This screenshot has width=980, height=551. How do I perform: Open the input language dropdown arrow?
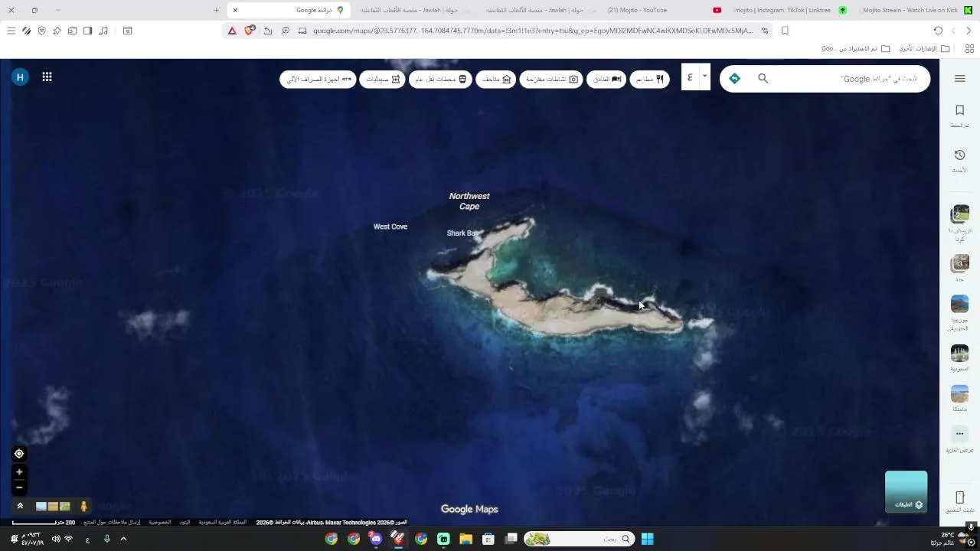pyautogui.click(x=704, y=76)
